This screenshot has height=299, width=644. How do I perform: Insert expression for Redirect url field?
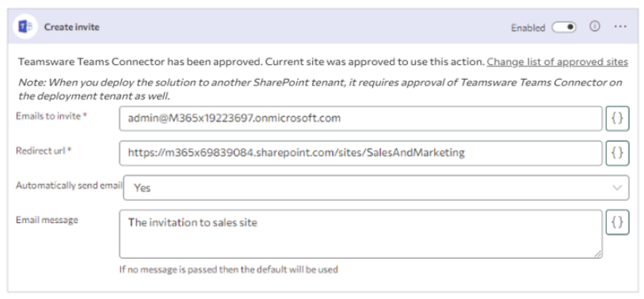click(x=617, y=153)
